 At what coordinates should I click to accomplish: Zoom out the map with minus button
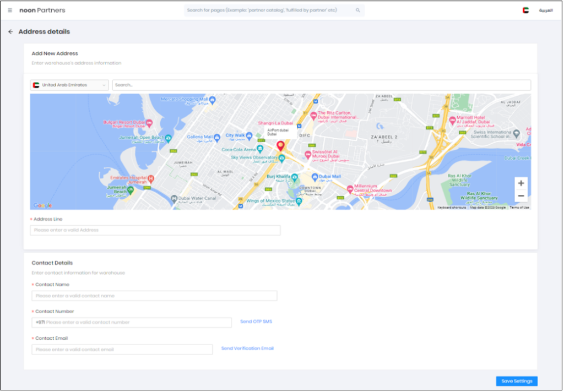click(x=521, y=196)
